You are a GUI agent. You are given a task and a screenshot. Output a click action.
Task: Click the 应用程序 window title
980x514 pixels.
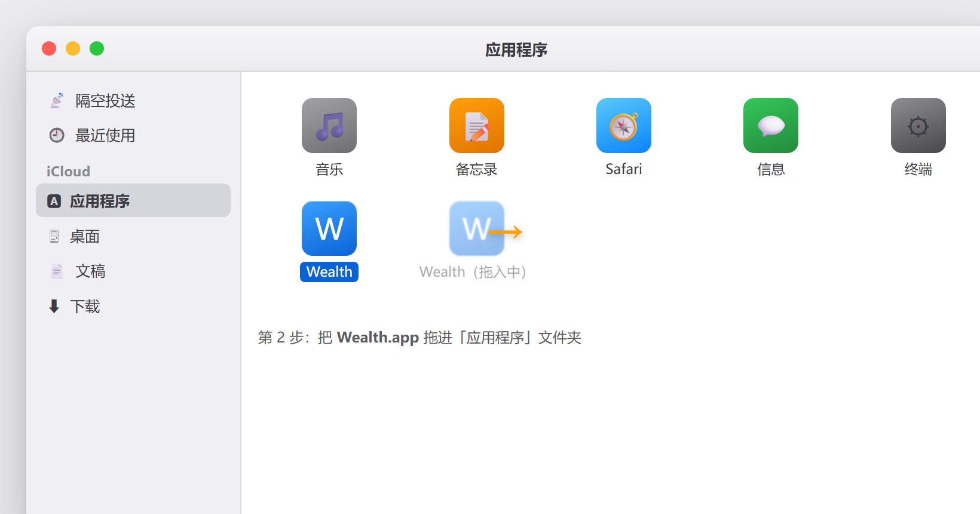point(516,50)
